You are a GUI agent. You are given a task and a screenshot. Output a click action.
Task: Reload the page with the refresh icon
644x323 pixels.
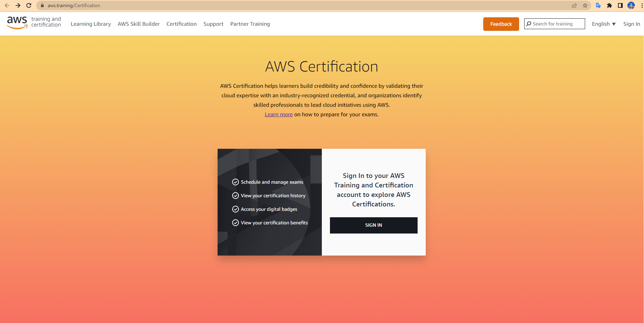(29, 5)
